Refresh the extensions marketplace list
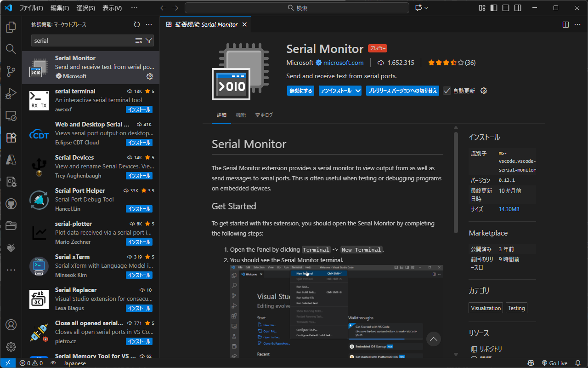This screenshot has height=368, width=588. click(x=136, y=24)
